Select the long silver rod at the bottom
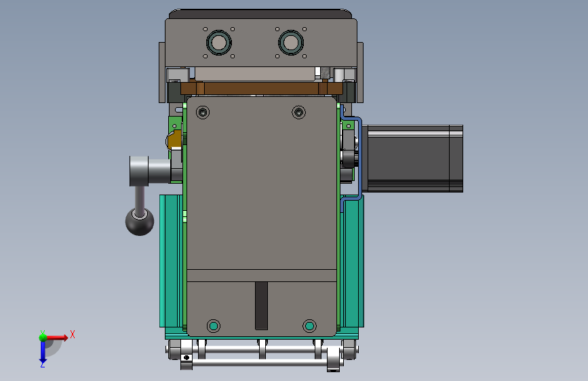Image resolution: width=588 pixels, height=381 pixels. click(260, 363)
